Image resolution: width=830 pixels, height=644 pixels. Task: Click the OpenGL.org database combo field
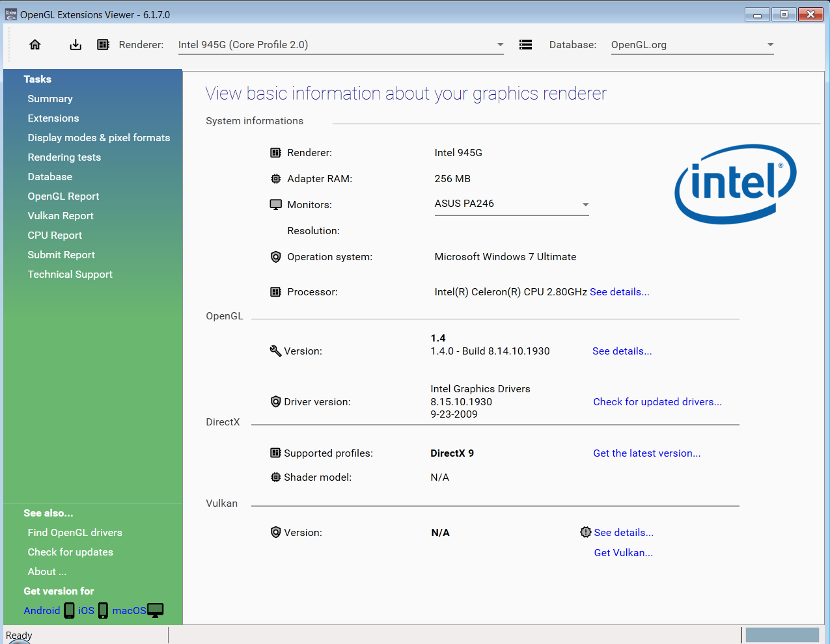click(693, 45)
